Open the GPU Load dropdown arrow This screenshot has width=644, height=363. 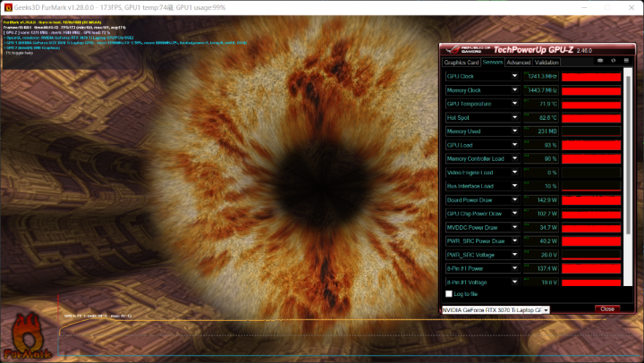pyautogui.click(x=514, y=145)
